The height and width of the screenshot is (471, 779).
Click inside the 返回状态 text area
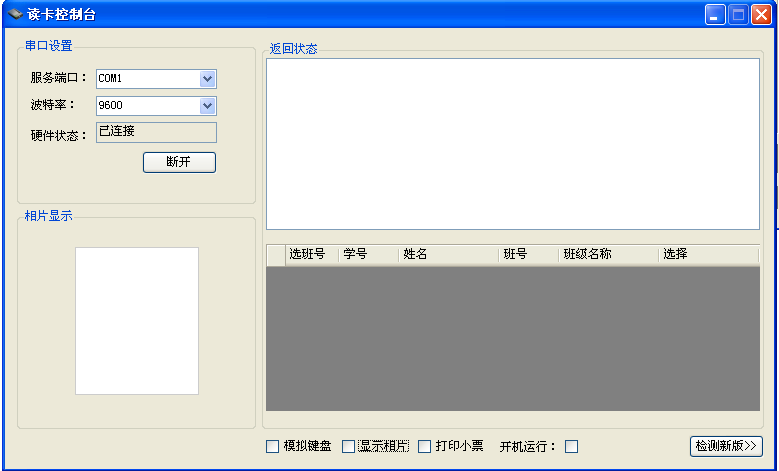click(x=513, y=144)
